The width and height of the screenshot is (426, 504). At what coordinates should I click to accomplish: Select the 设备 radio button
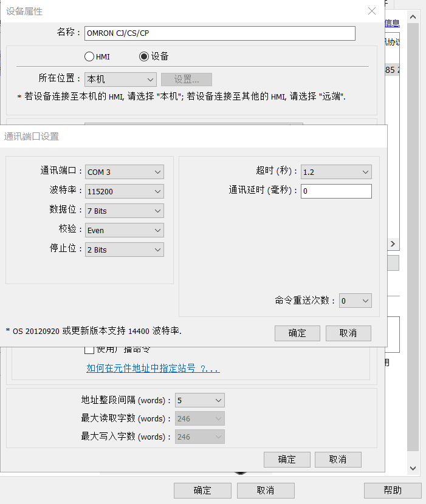[x=144, y=56]
